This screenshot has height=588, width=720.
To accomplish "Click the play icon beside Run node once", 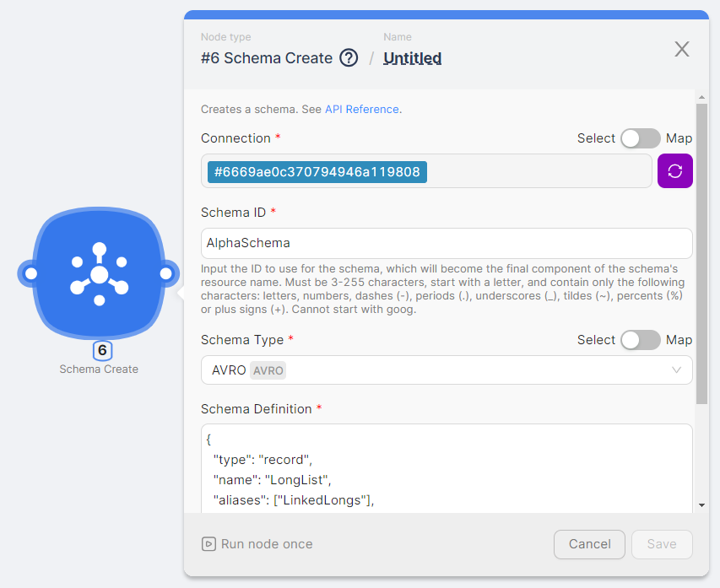I will click(x=208, y=544).
